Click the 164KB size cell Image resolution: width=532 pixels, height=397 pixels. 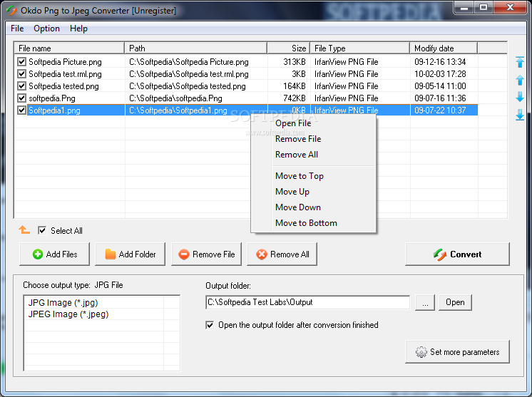pos(294,86)
